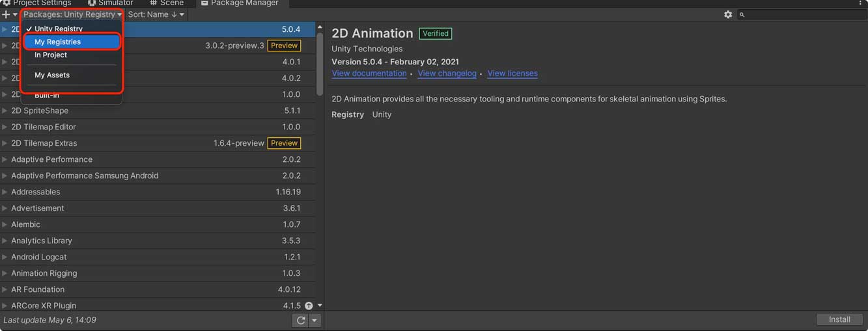Switch to the Package Manager tab
This screenshot has height=331, width=868.
point(240,3)
